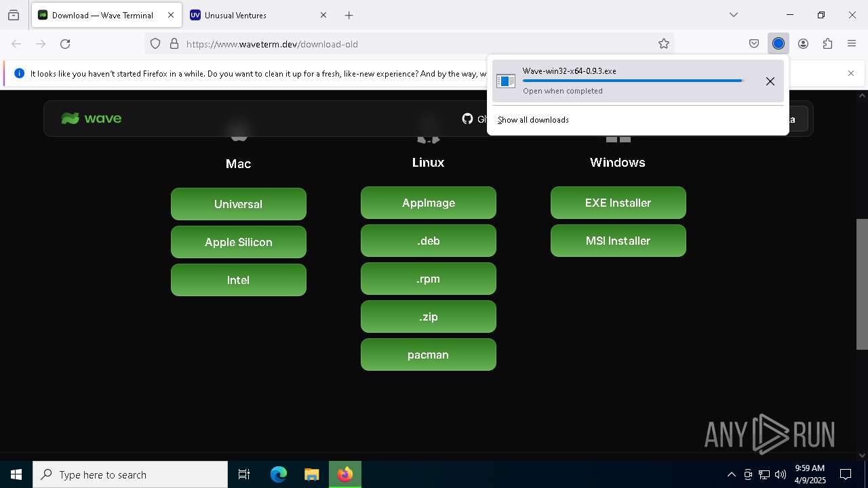The height and width of the screenshot is (488, 868).
Task: Open the extensions puzzle icon
Action: click(827, 44)
